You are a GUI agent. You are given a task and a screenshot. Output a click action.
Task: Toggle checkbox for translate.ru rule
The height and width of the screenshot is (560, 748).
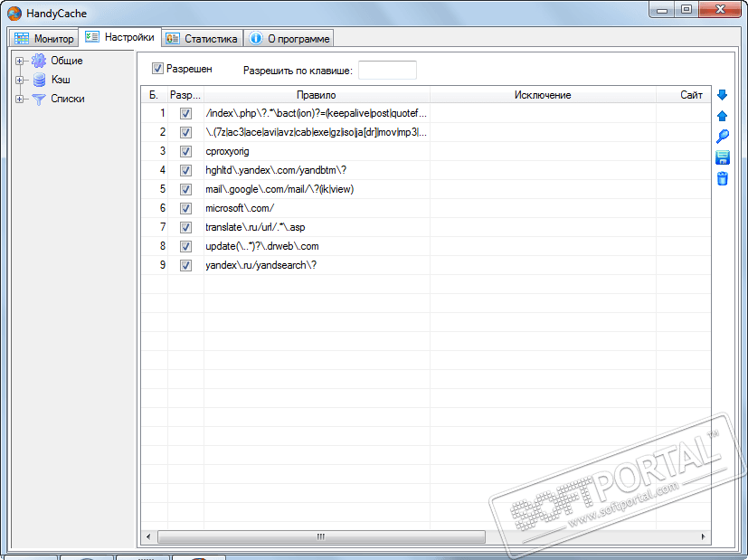click(x=185, y=228)
